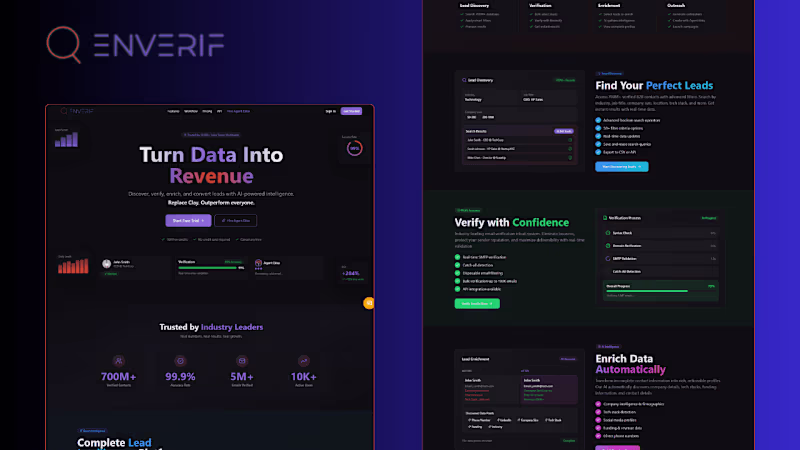Screen dimensions: 800x450
Task: Select the Sarah Johnson search result row
Action: tap(519, 149)
